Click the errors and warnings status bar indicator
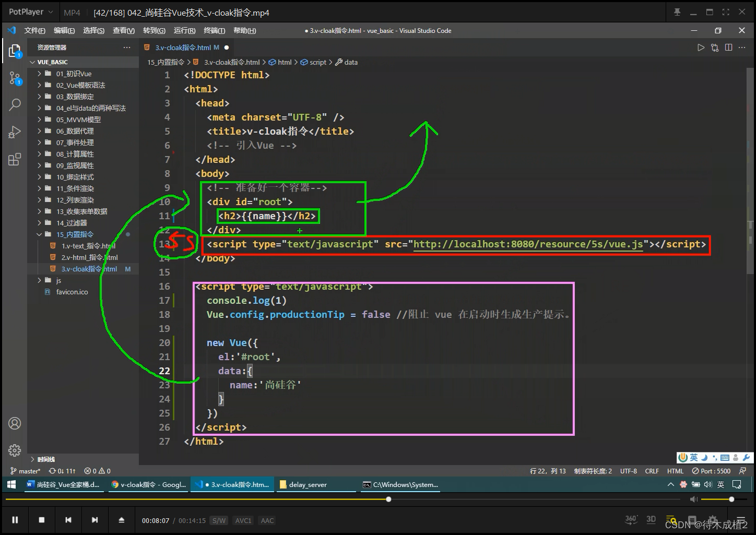This screenshot has height=535, width=756. click(98, 471)
